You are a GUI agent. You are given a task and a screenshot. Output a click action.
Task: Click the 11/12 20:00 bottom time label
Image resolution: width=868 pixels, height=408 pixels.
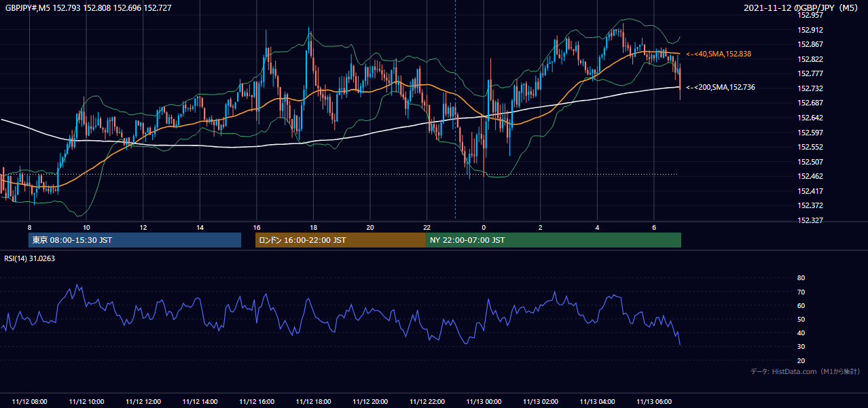point(370,402)
